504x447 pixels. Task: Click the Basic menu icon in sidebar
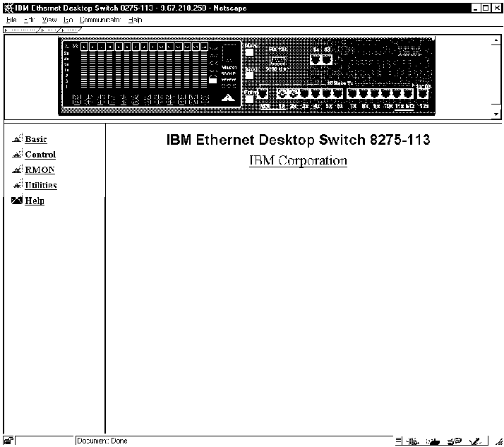click(x=17, y=139)
